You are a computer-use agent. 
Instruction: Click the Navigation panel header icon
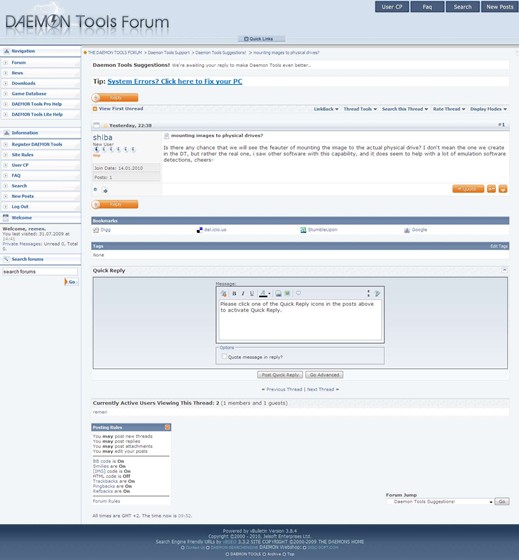coord(6,51)
